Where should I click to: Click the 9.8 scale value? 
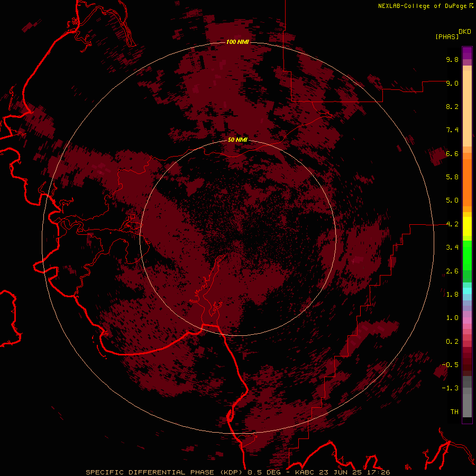coord(452,59)
